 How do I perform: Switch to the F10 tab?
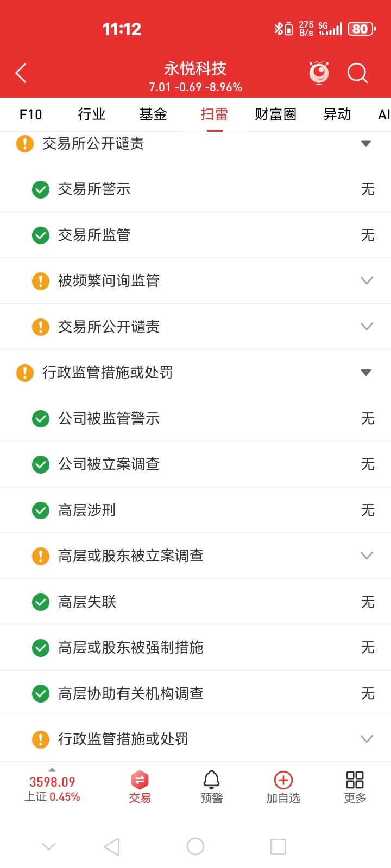tap(30, 114)
